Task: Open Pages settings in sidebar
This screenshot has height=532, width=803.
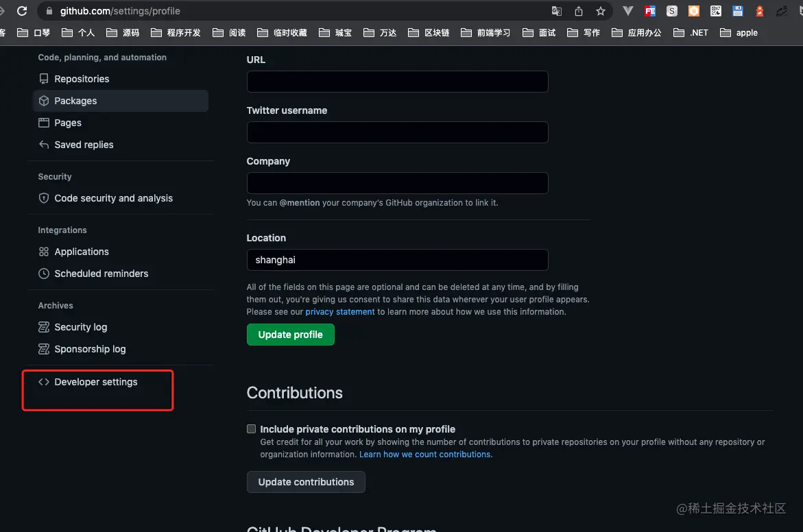Action: (121, 123)
